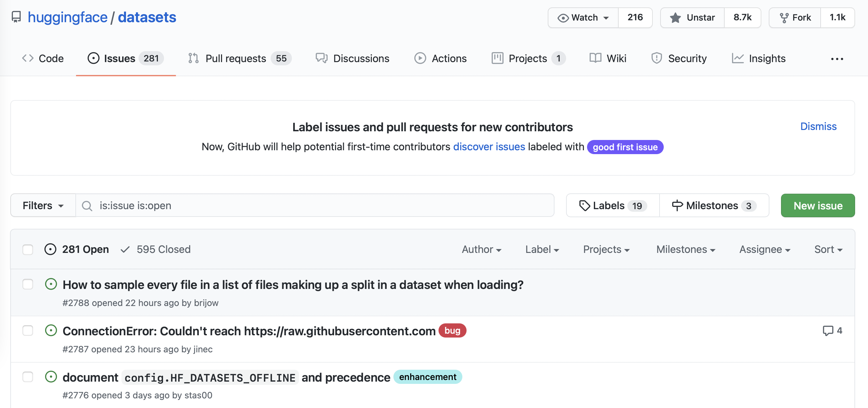Screen dimensions: 868x408
Task: Click the good first issue label badge
Action: (625, 147)
